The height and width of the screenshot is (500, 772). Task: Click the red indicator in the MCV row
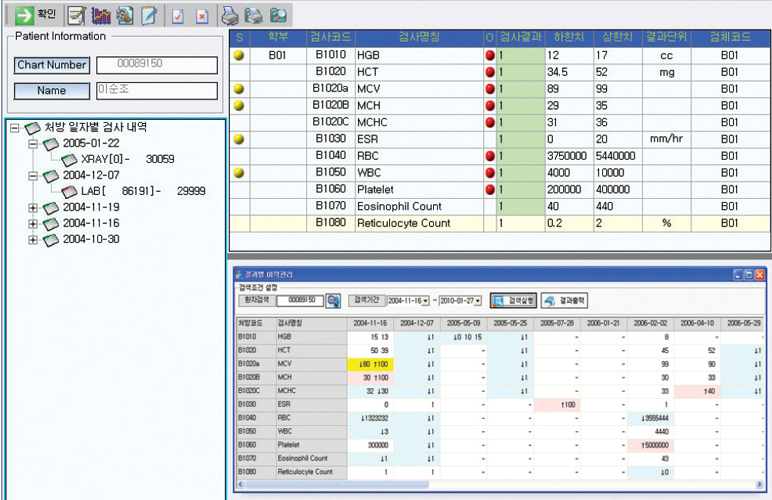point(489,89)
